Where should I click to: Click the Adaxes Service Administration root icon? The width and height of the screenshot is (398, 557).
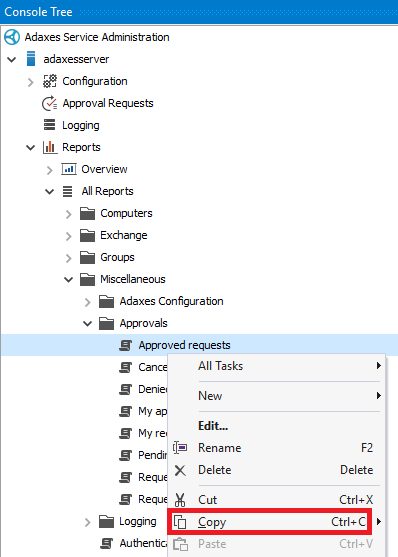12,37
